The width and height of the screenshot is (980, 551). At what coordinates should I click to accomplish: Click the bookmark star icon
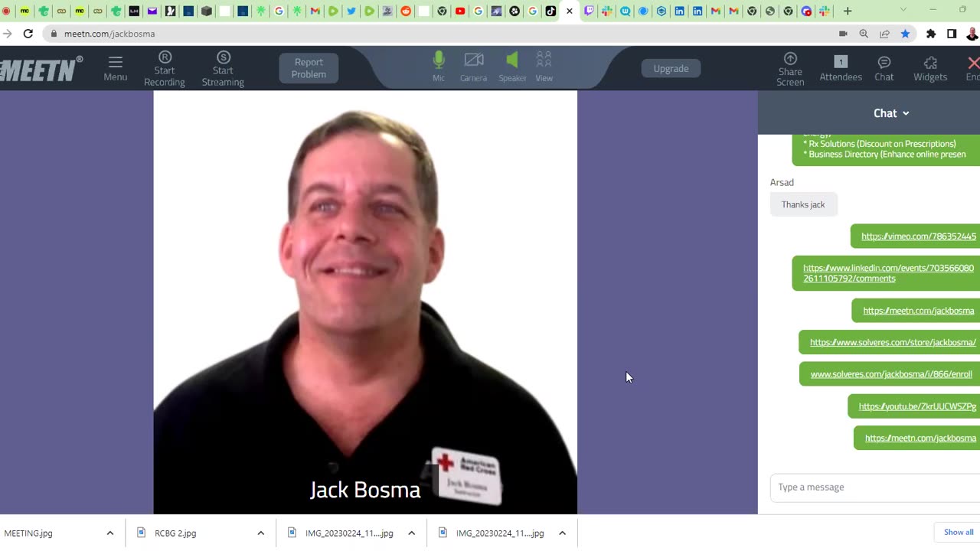click(905, 34)
